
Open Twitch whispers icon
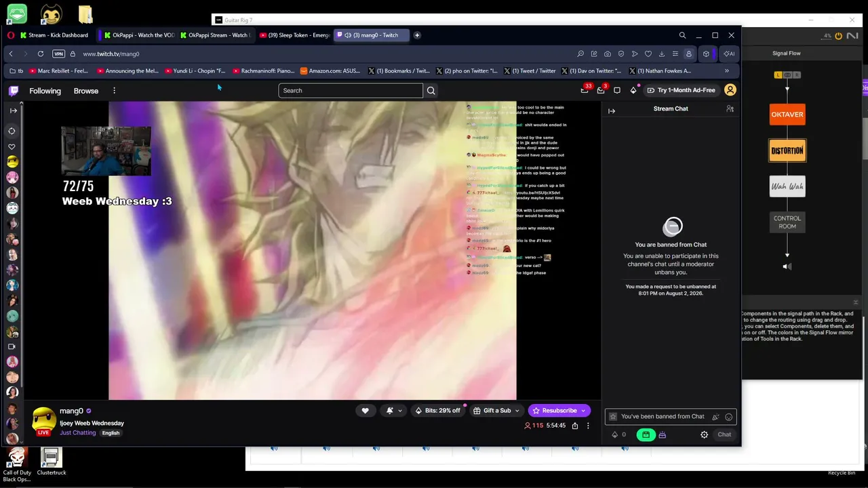click(x=617, y=90)
